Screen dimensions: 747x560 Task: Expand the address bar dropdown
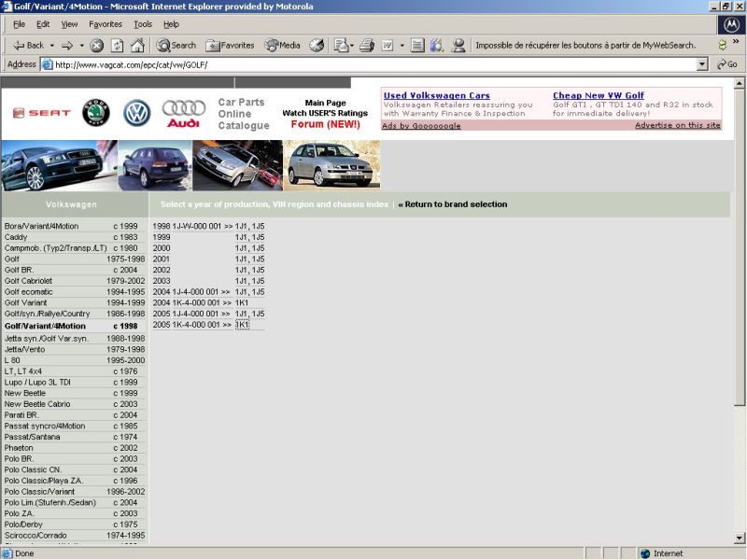click(702, 64)
